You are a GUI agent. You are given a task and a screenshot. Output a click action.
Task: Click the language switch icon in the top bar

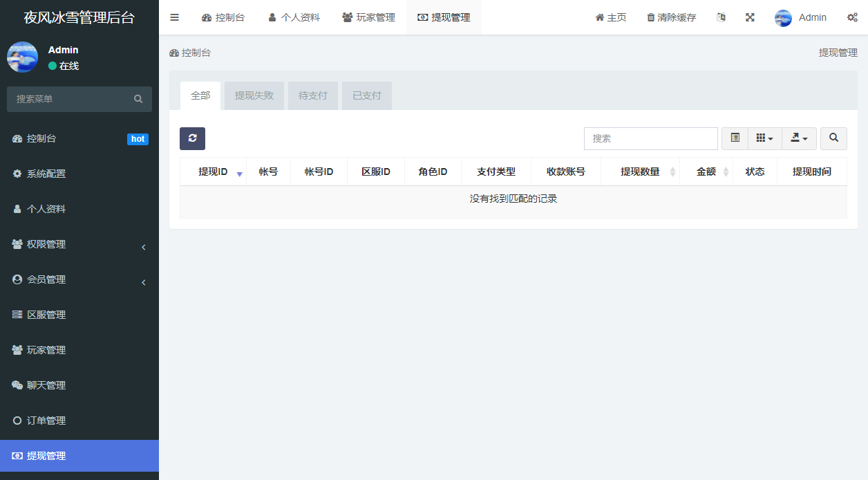(721, 17)
